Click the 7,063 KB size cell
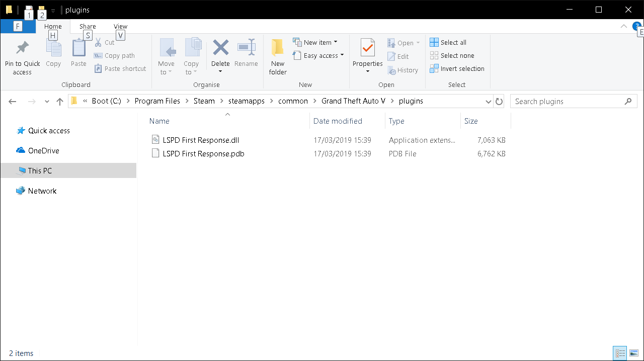This screenshot has height=361, width=644. click(x=492, y=140)
